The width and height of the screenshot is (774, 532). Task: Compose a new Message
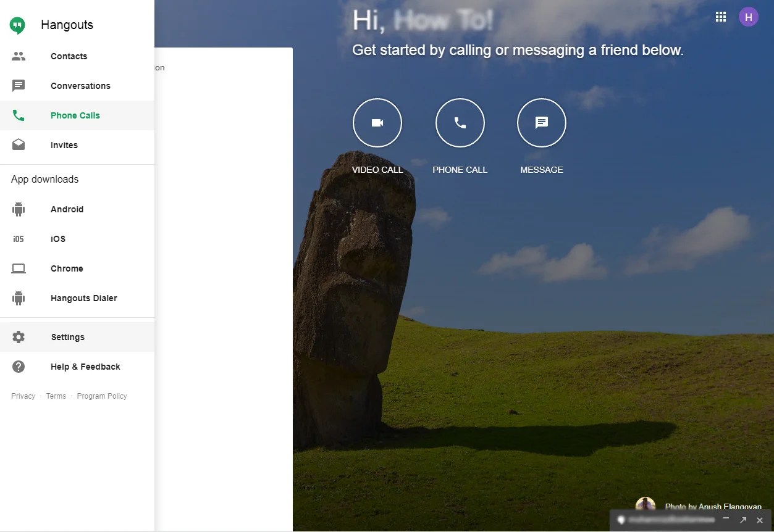[x=541, y=122]
